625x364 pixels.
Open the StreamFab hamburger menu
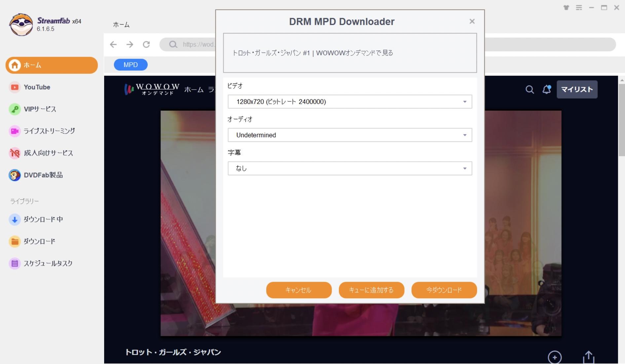[579, 8]
